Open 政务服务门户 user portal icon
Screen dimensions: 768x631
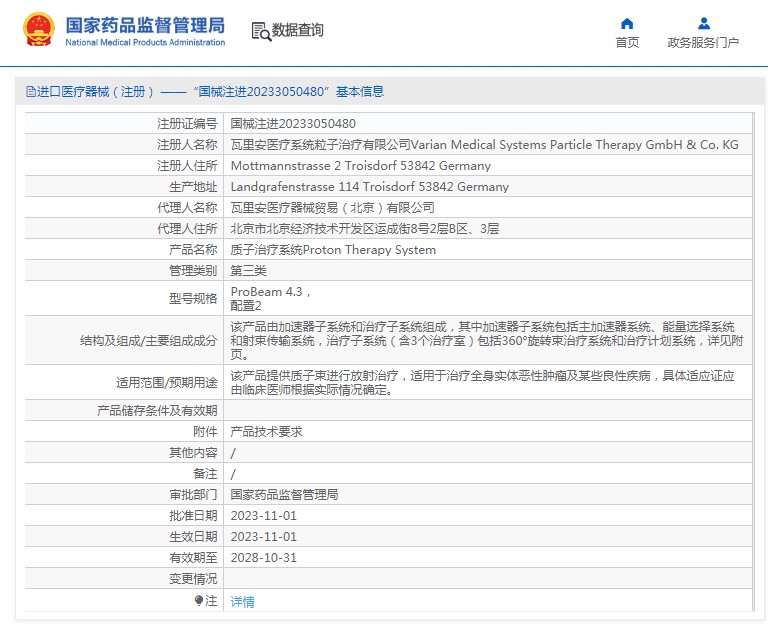704,24
